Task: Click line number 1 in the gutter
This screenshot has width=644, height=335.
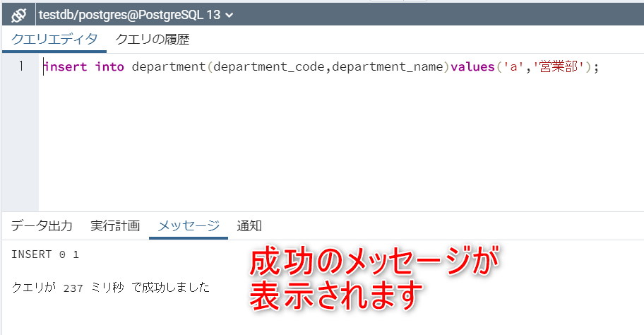Action: pos(21,66)
